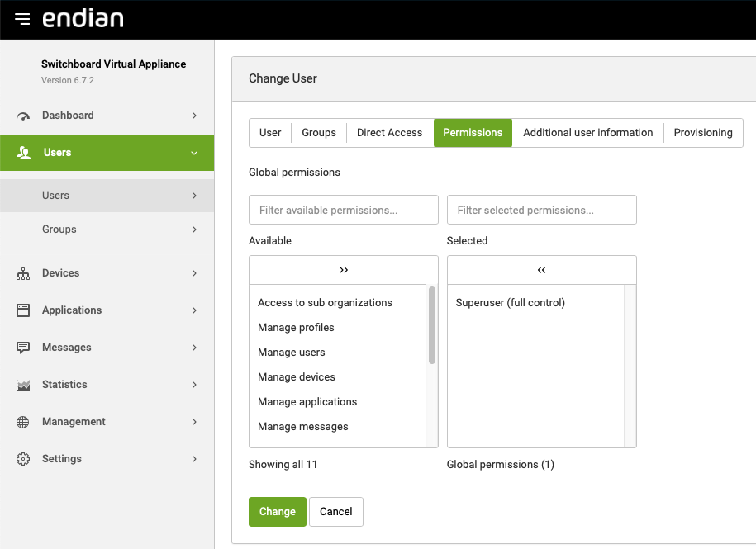This screenshot has width=756, height=549.
Task: Click the Statistics chart icon
Action: point(23,385)
